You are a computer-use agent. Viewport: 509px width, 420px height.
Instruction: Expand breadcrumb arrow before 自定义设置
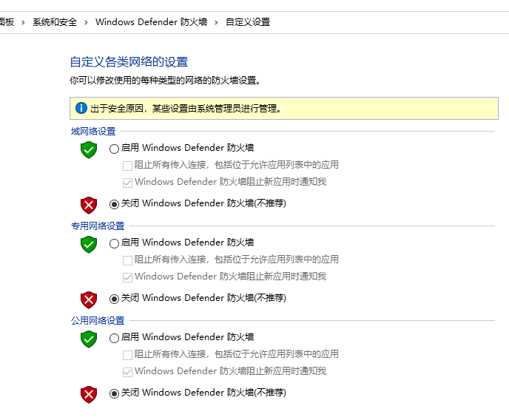click(x=216, y=22)
